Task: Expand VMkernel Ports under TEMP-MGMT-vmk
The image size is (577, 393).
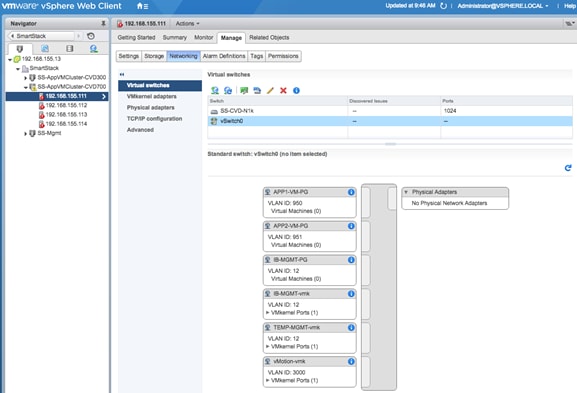Action: pos(268,347)
